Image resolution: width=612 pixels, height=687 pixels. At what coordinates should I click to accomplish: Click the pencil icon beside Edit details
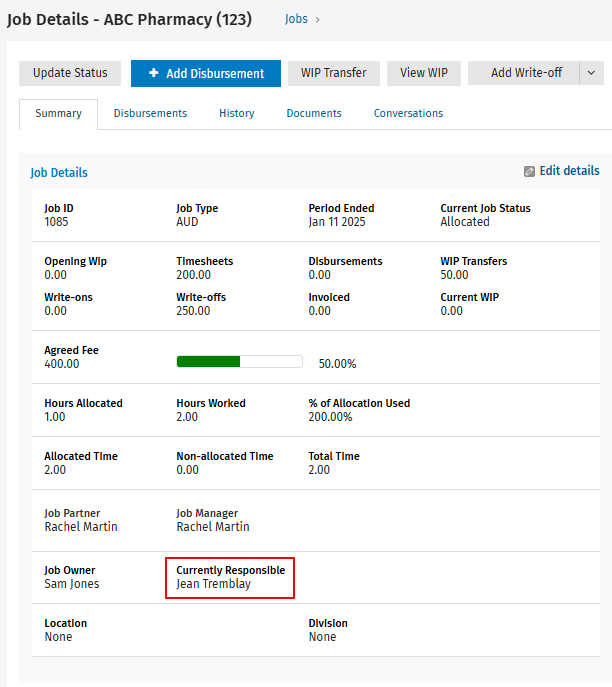(x=529, y=171)
